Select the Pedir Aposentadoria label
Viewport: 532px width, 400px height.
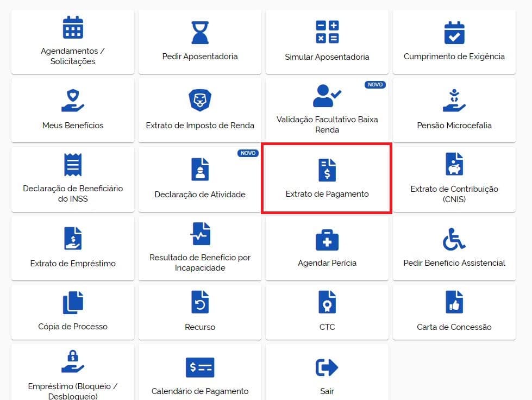[x=200, y=57]
